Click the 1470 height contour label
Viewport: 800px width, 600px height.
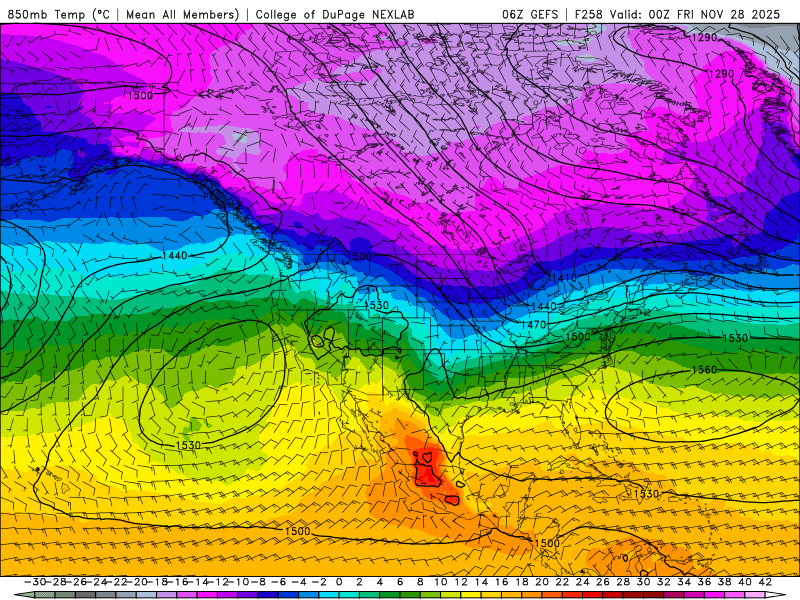[534, 324]
